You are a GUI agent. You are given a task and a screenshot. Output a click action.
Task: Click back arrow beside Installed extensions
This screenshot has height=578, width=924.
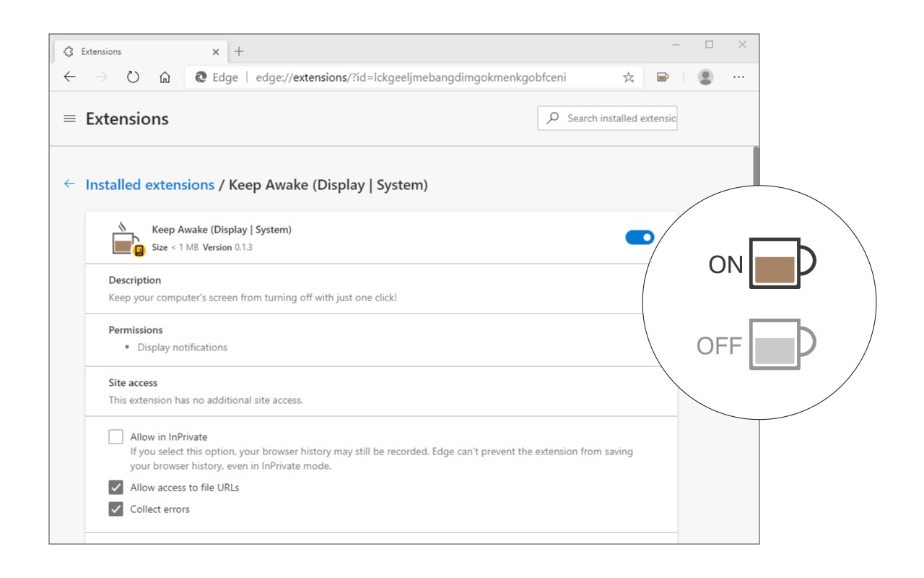pyautogui.click(x=69, y=184)
